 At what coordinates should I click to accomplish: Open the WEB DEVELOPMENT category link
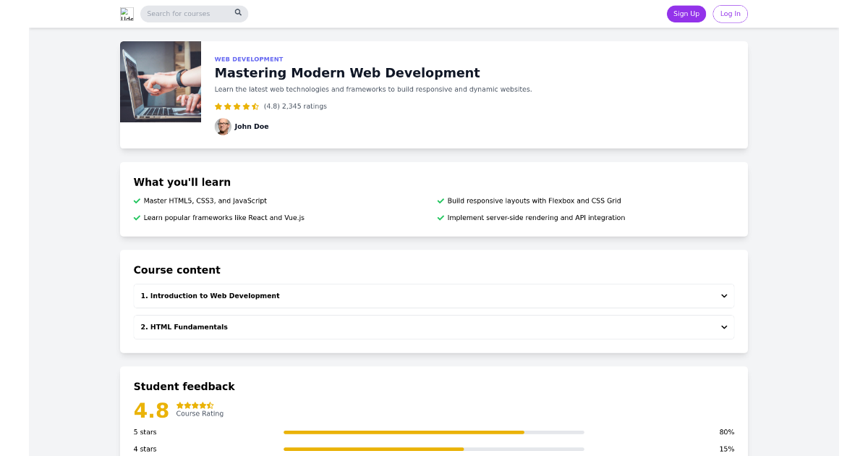click(248, 59)
